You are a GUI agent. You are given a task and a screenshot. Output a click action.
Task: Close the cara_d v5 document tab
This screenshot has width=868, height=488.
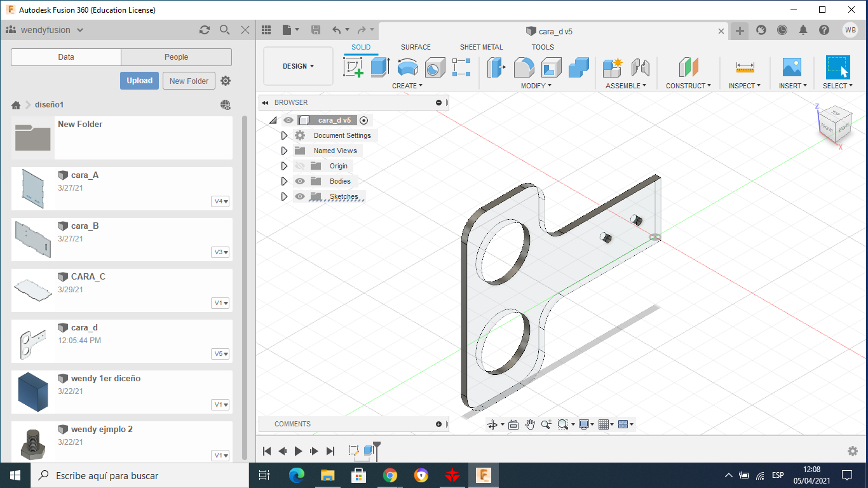tap(721, 31)
